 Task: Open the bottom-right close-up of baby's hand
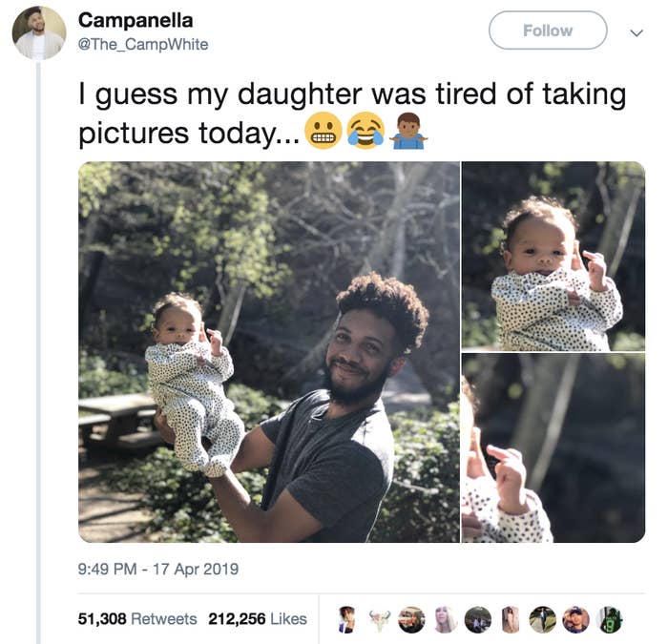[553, 447]
